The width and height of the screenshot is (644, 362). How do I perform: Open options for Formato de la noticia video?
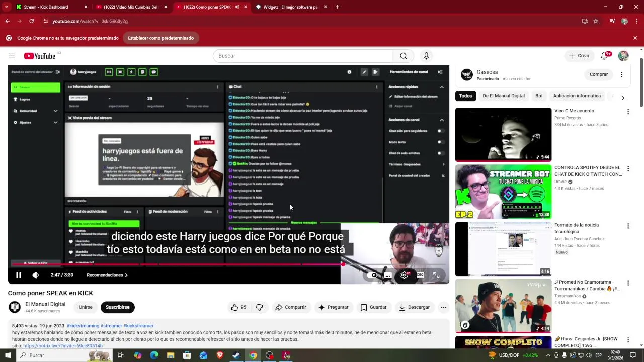click(x=628, y=226)
